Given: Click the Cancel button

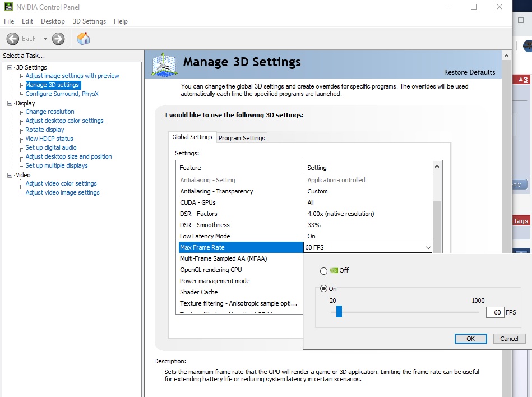Looking at the screenshot, I should (509, 339).
